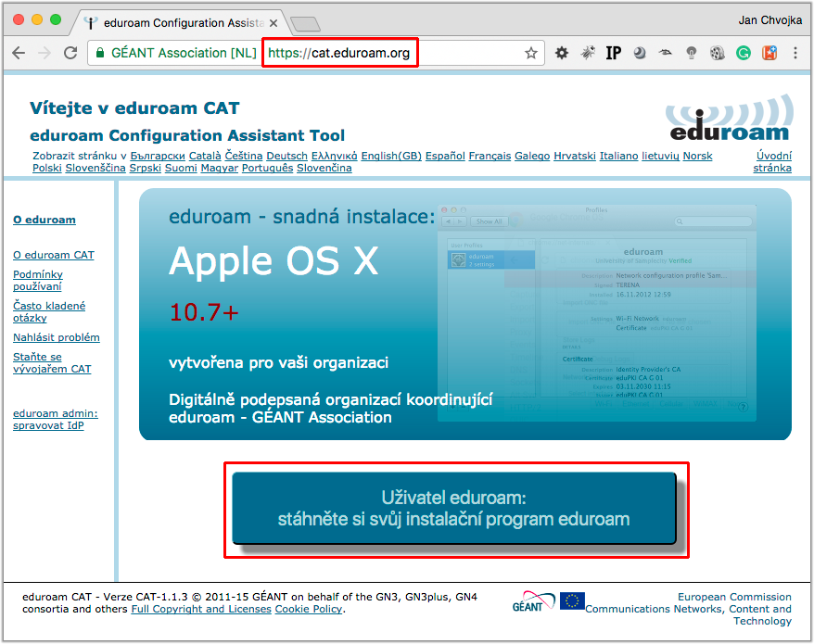Switch language to Italiano

(618, 156)
